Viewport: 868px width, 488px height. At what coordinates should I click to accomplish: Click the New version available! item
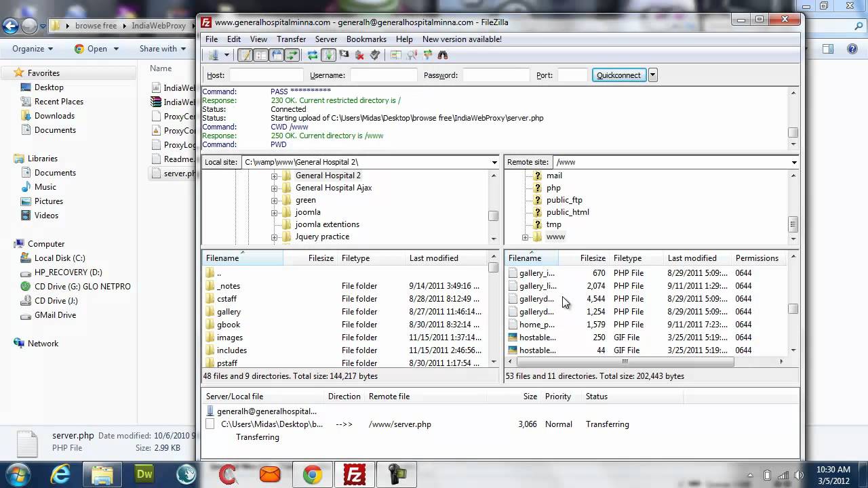tap(462, 39)
